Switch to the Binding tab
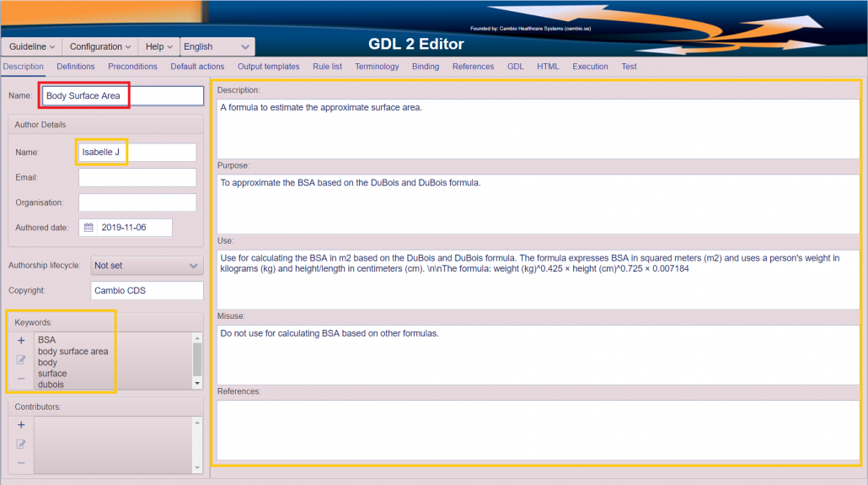Screen dimensions: 868x485 pyautogui.click(x=425, y=67)
